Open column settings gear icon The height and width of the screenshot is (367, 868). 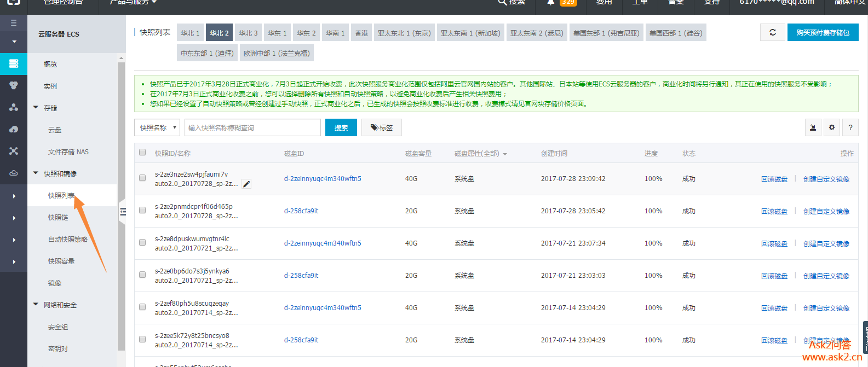coord(832,127)
